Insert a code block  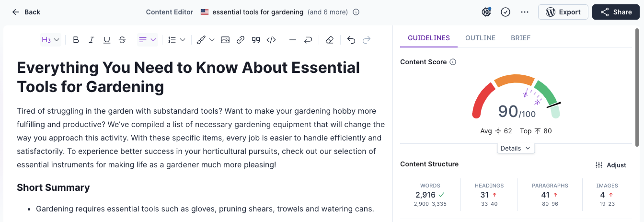(x=271, y=40)
